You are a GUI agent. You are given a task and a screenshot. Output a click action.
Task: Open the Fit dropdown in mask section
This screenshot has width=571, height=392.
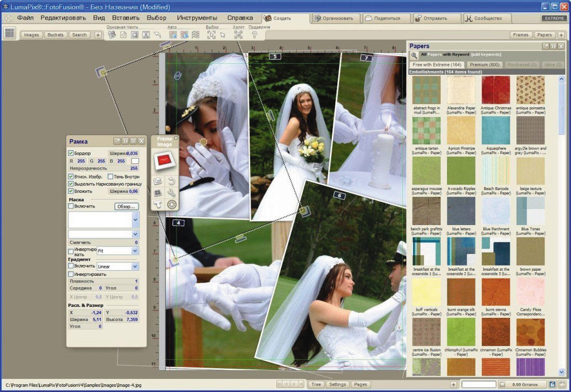pyautogui.click(x=134, y=250)
